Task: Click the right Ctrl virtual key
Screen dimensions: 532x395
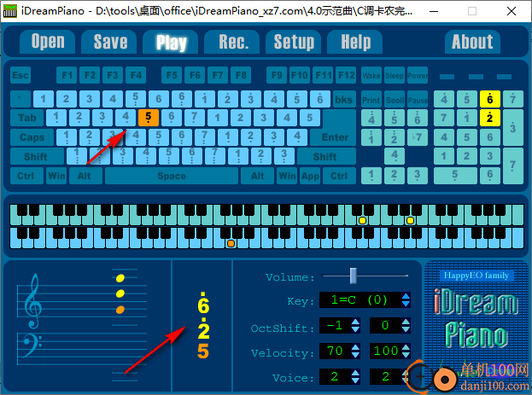Action: tap(339, 176)
